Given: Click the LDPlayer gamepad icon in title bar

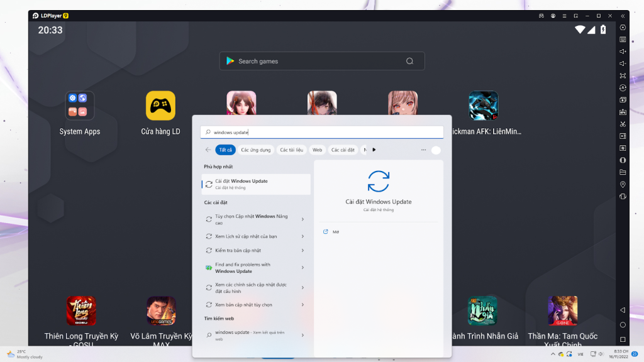Looking at the screenshot, I should [x=541, y=16].
